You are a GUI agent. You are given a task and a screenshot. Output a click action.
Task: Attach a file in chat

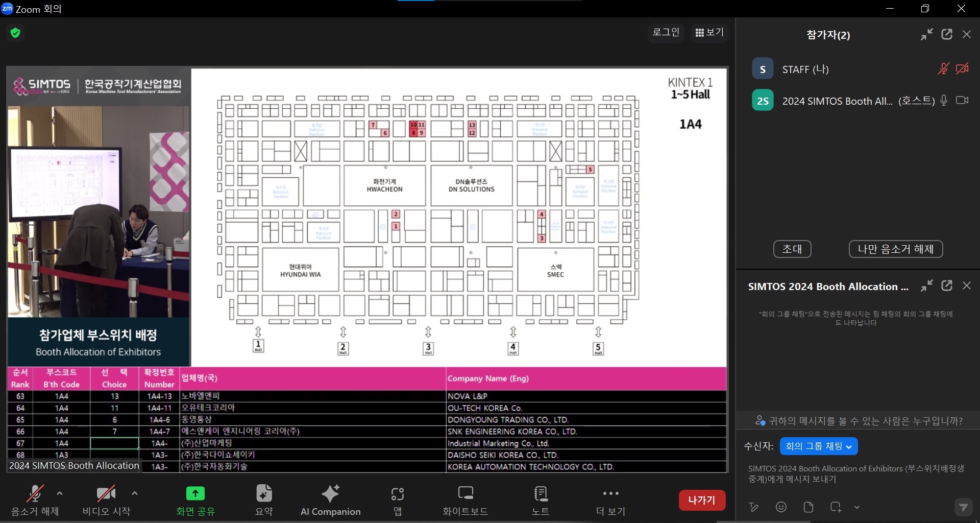808,507
